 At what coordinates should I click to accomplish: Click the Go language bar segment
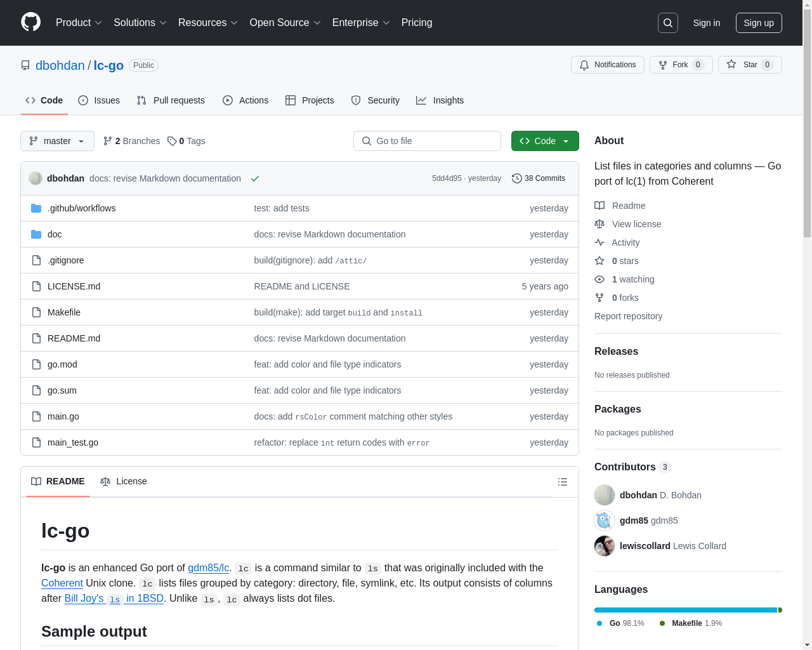tap(686, 610)
